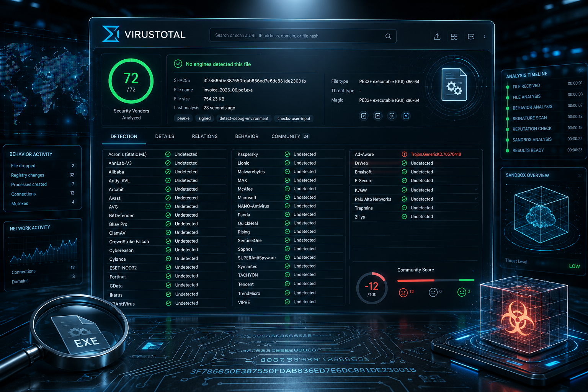Click the Threat Level LOW value
The image size is (588, 392).
coord(574,266)
